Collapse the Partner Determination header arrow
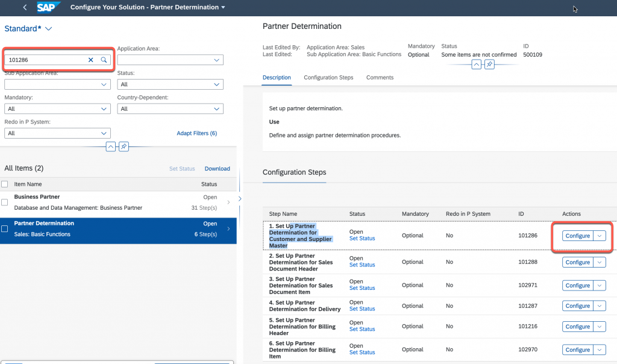617x364 pixels. [476, 64]
